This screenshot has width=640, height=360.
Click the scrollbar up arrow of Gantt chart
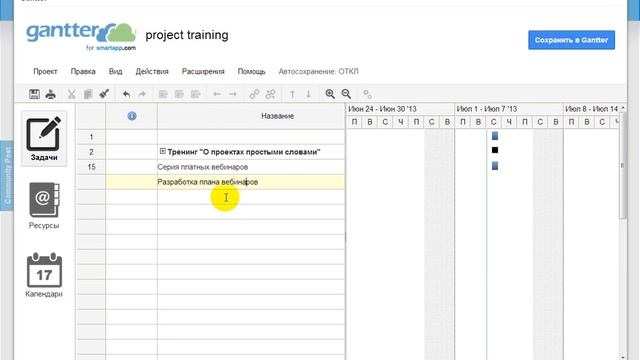pos(623,108)
